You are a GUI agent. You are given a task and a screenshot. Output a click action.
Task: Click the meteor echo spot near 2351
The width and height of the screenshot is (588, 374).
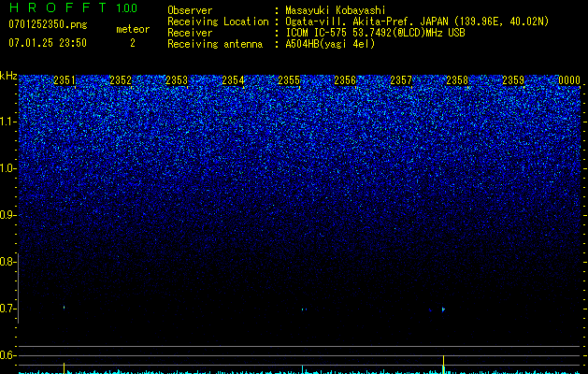point(65,308)
